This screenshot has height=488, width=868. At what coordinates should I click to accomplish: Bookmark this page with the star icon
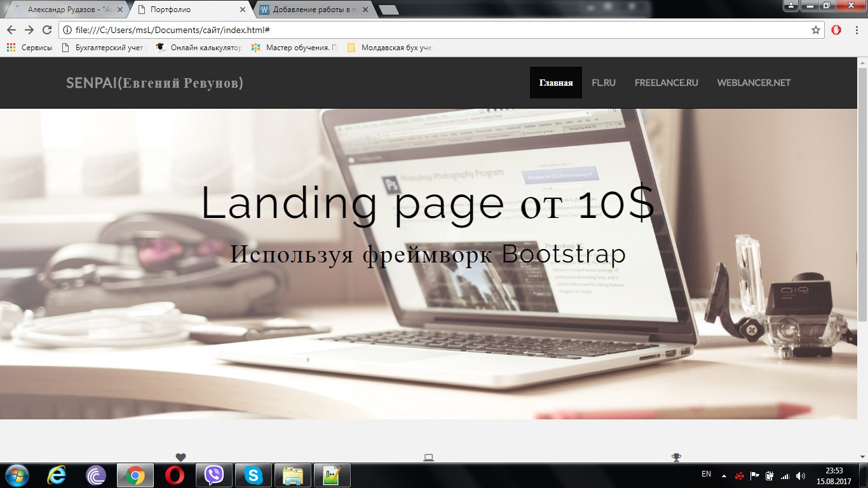[816, 30]
